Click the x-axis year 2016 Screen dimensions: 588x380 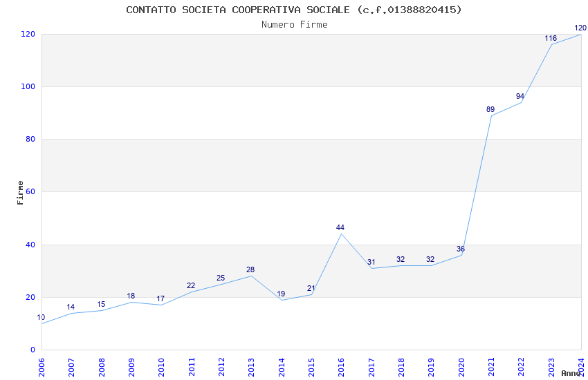(341, 367)
